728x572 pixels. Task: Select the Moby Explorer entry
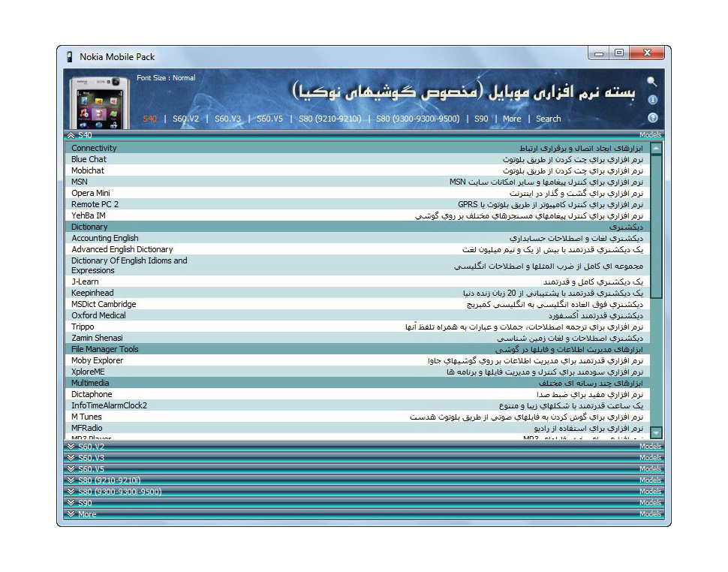click(x=357, y=360)
